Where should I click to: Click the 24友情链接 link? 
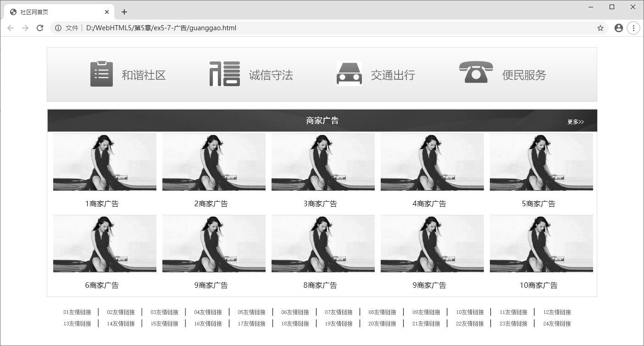point(556,324)
